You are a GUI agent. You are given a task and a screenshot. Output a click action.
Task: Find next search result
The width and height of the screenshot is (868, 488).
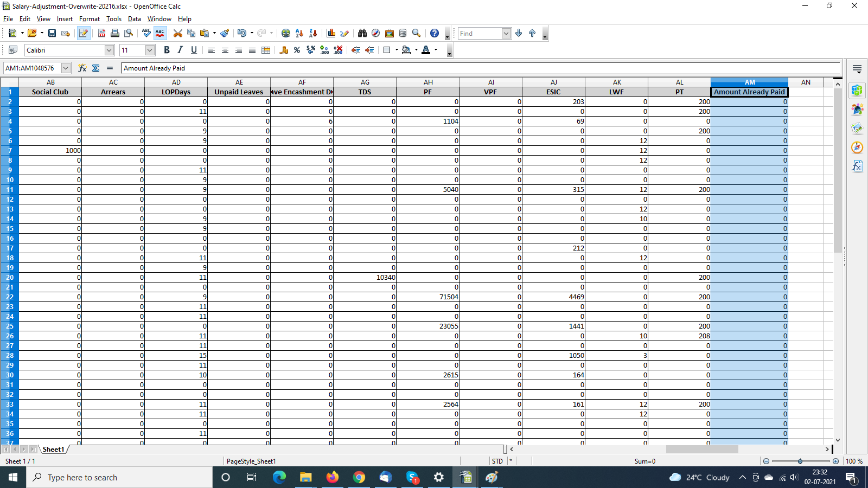pyautogui.click(x=519, y=33)
